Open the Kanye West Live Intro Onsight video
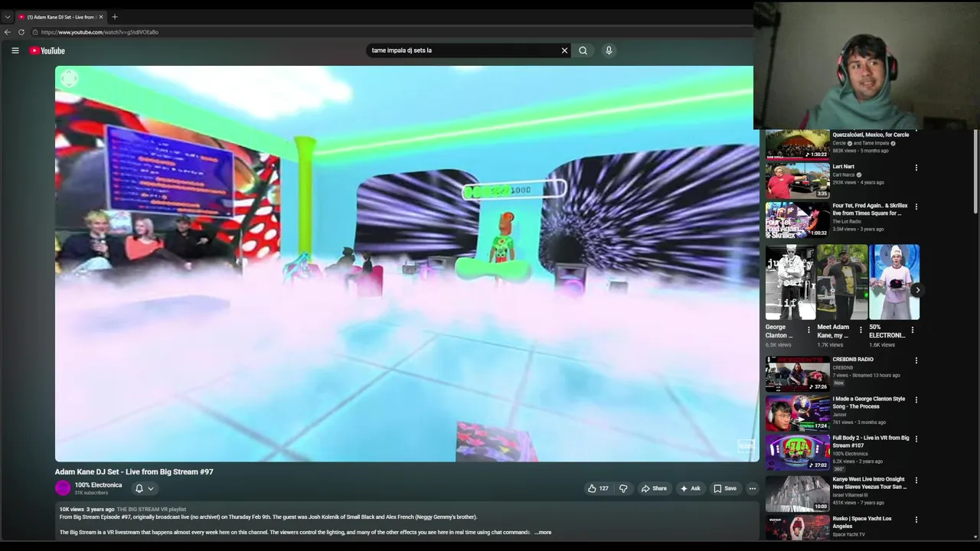This screenshot has width=980, height=551. pyautogui.click(x=870, y=483)
